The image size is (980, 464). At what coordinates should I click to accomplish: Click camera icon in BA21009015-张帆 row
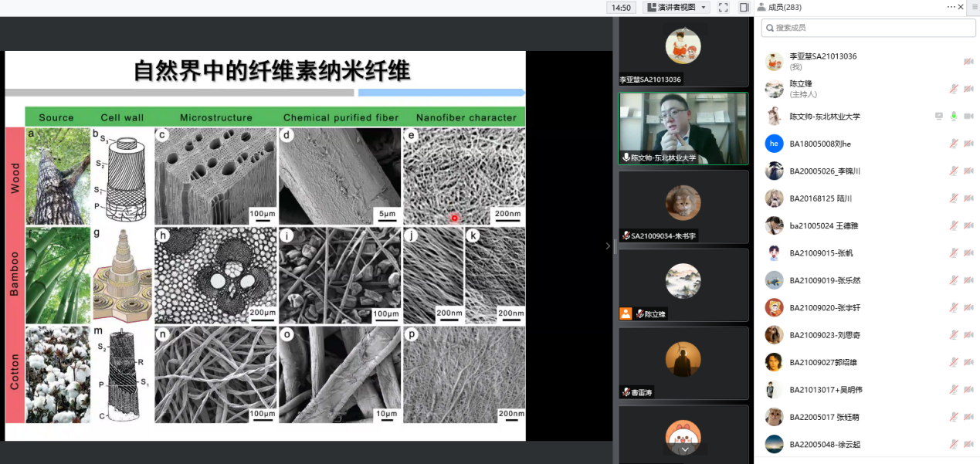click(968, 253)
